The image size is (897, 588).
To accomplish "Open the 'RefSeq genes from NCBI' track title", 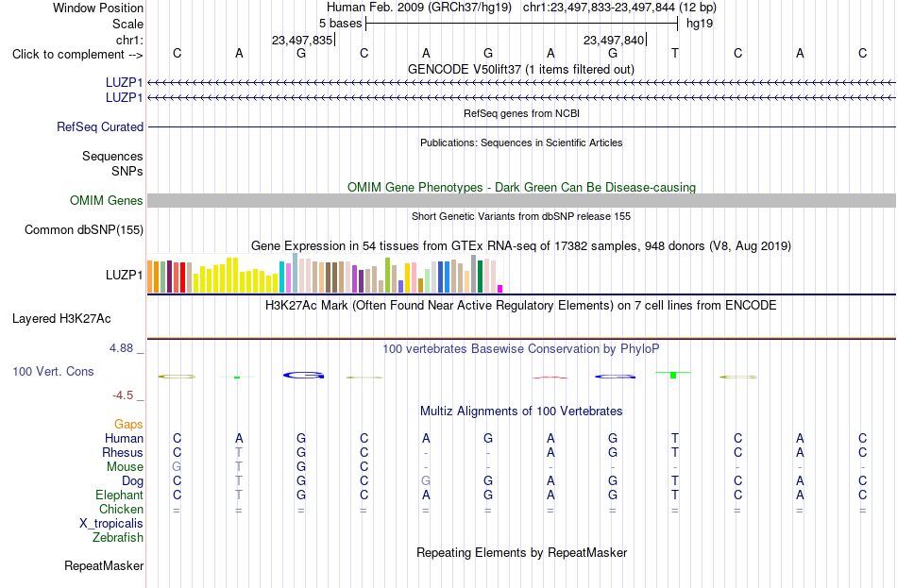I will pyautogui.click(x=521, y=113).
